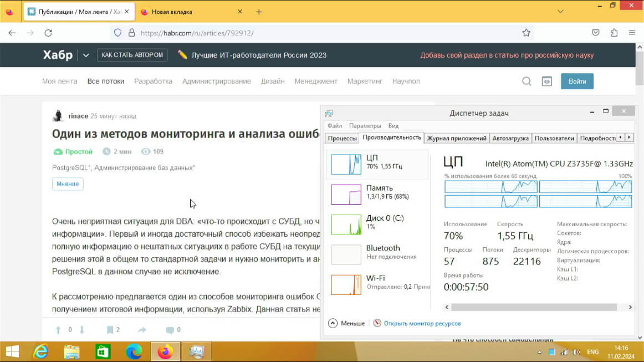Open the red российскую науку promo link
644x362 pixels.
pyautogui.click(x=507, y=55)
